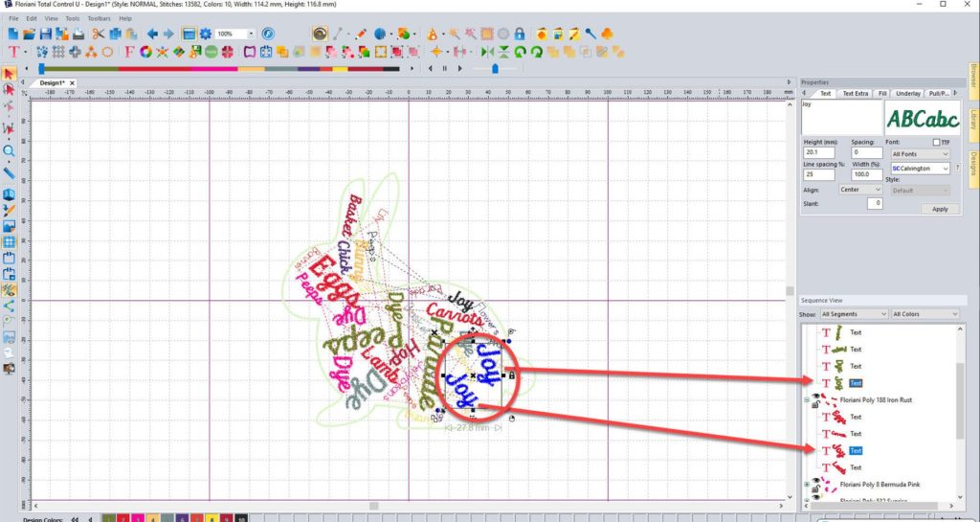The image size is (980, 522).
Task: Activate the magnifier zoom tool in sidebar
Action: coord(9,150)
